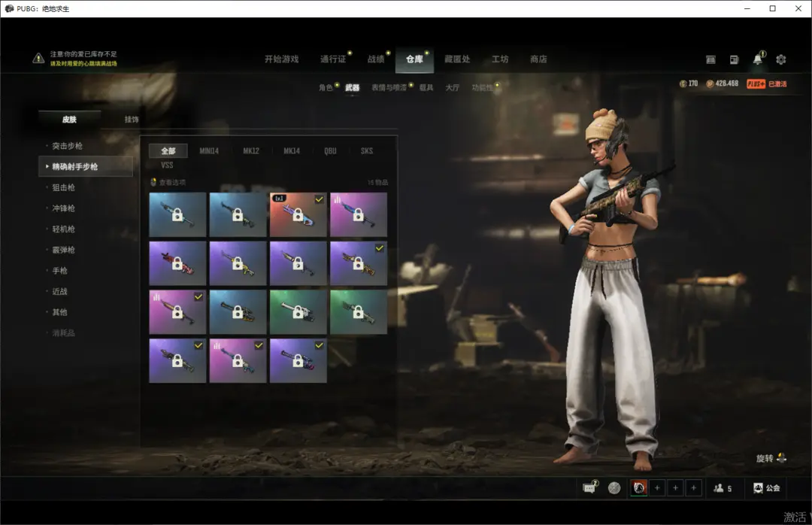Click the mouse icon beside 查看选项

pyautogui.click(x=153, y=182)
